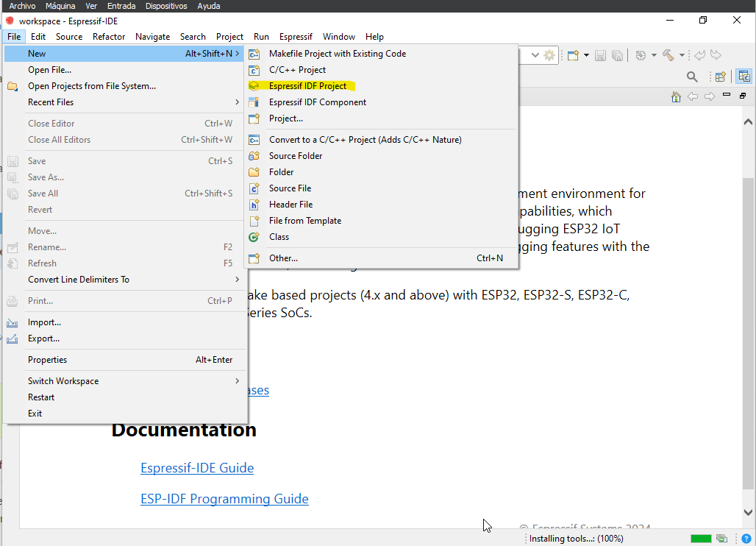Click the Header File icon
Viewport: 756px width, 546px height.
point(254,205)
